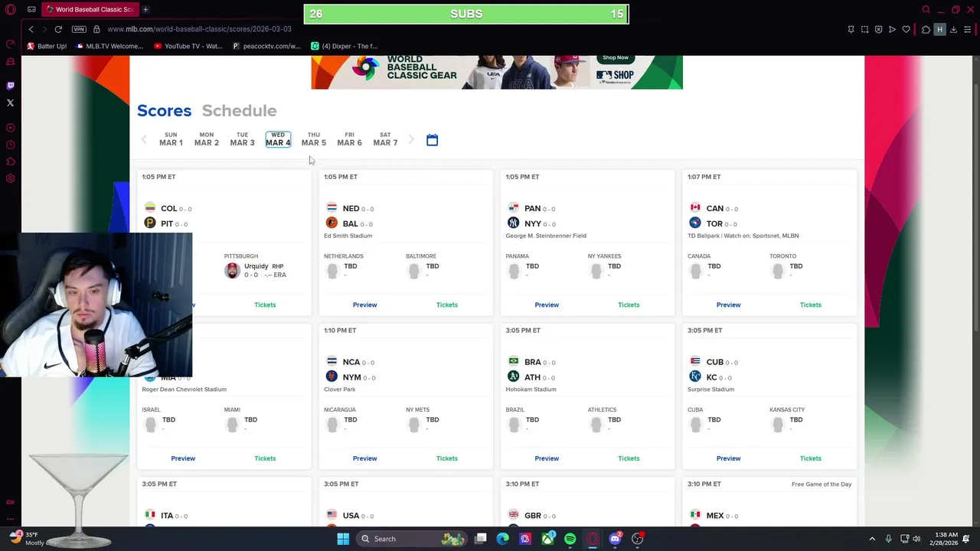Select the SUN MAR 1 date
Image resolution: width=980 pixels, height=551 pixels.
[x=171, y=139]
